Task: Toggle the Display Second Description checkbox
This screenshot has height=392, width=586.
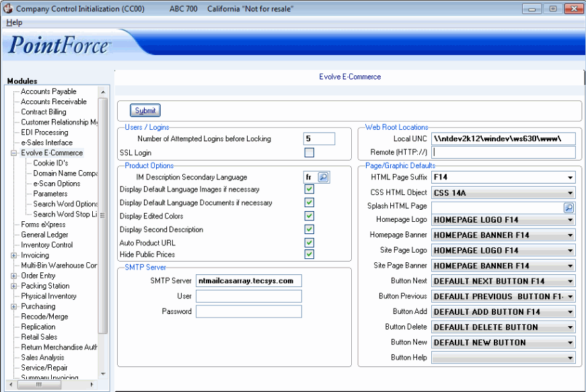Action: (x=309, y=229)
